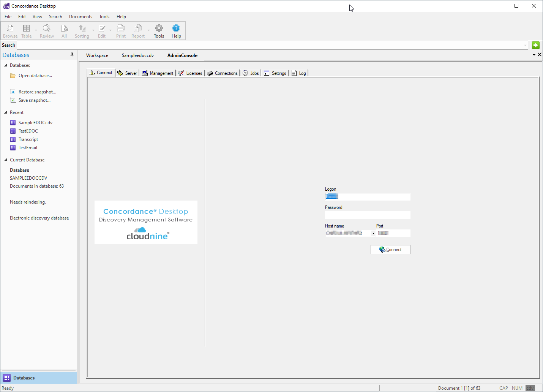Screen dimensions: 543x392
Task: Close the active AdminConsole tab pane
Action: tap(540, 55)
